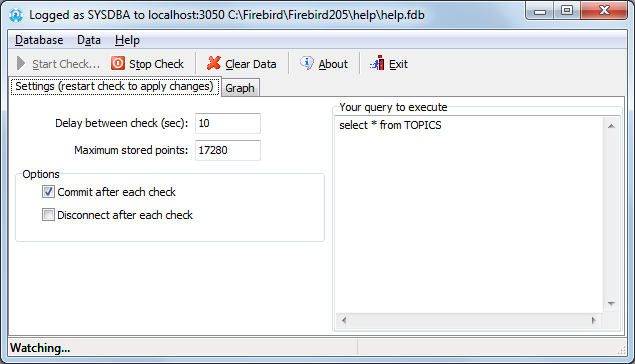635x364 pixels.
Task: Open the Help menu
Action: pos(127,40)
